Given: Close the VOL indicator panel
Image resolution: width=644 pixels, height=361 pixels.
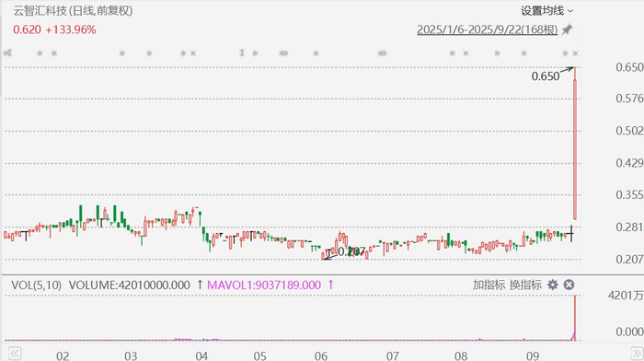Looking at the screenshot, I should coord(569,285).
